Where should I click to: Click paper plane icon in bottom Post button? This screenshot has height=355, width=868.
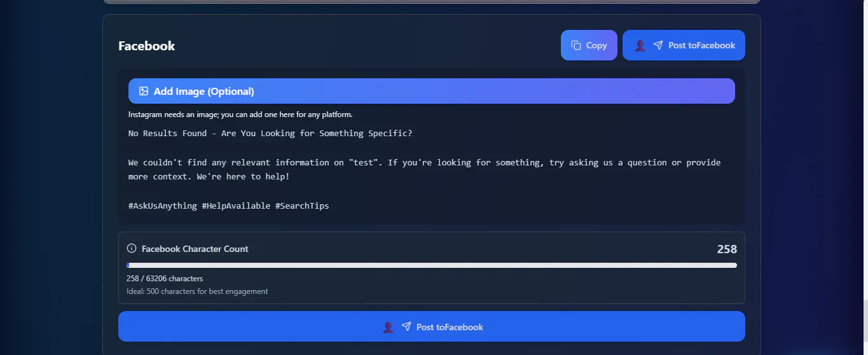point(406,327)
